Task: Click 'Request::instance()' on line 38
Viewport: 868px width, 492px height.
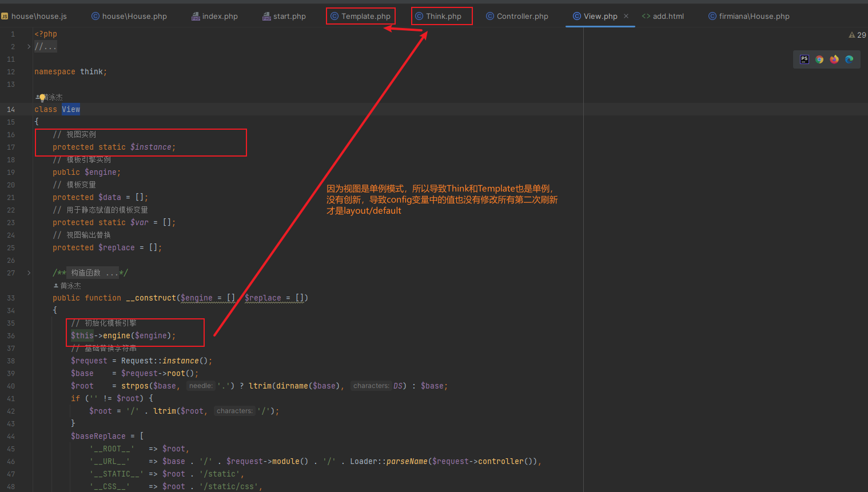Action: (x=165, y=361)
